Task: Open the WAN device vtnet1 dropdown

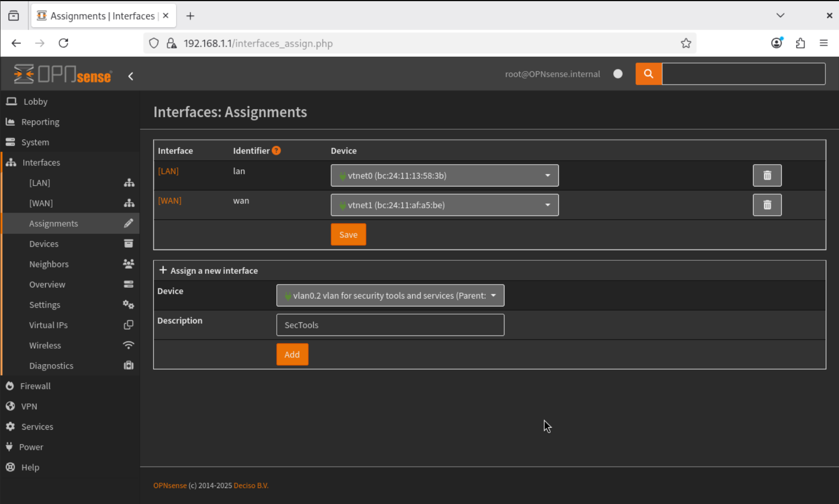Action: pos(444,205)
